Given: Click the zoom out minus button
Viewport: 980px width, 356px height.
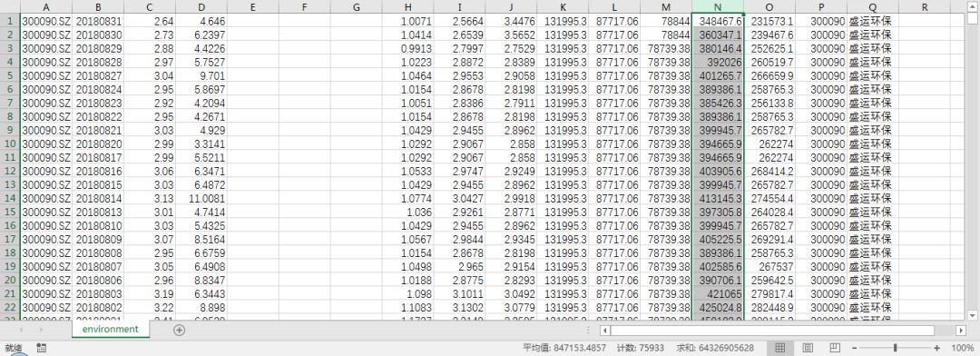Looking at the screenshot, I should click(855, 348).
